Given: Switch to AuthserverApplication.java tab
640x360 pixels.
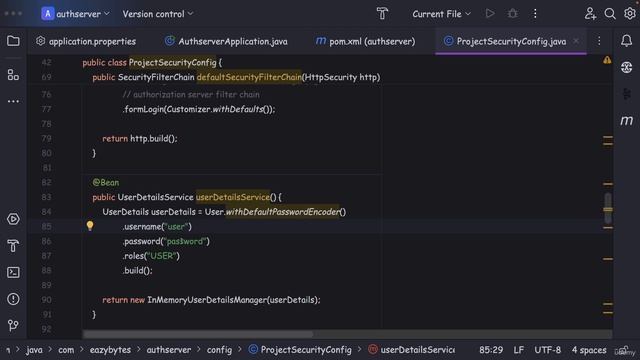Looking at the screenshot, I should pyautogui.click(x=226, y=41).
